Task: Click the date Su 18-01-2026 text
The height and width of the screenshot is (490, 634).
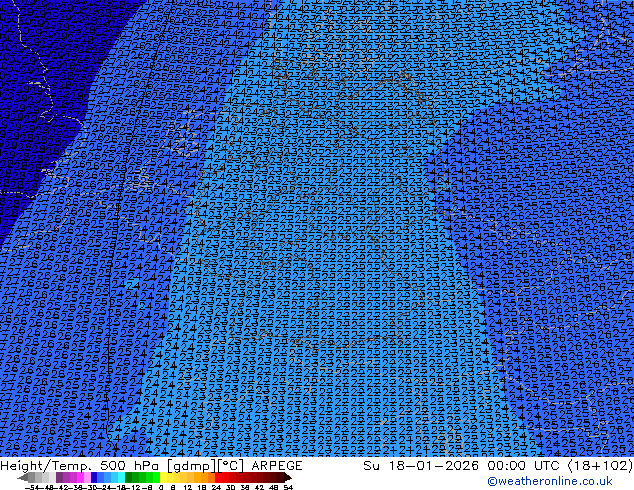Action: pos(421,466)
